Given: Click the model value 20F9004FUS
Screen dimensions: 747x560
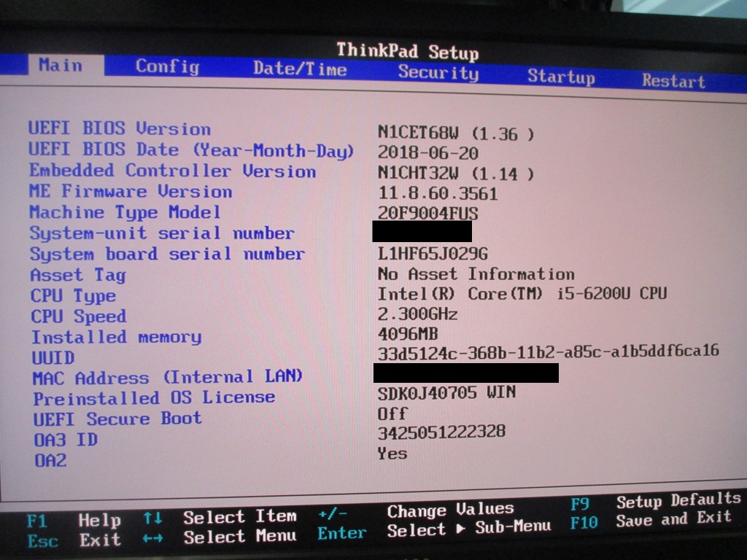Looking at the screenshot, I should click(427, 214).
